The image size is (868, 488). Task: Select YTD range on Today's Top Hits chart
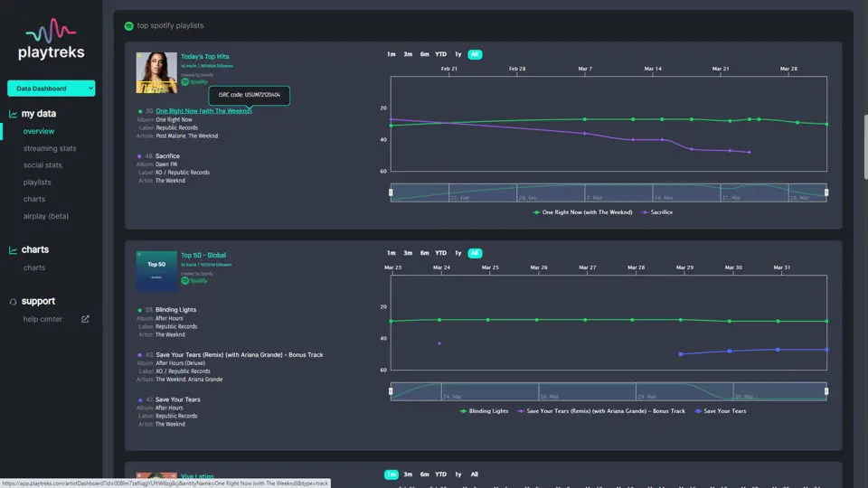pos(440,54)
